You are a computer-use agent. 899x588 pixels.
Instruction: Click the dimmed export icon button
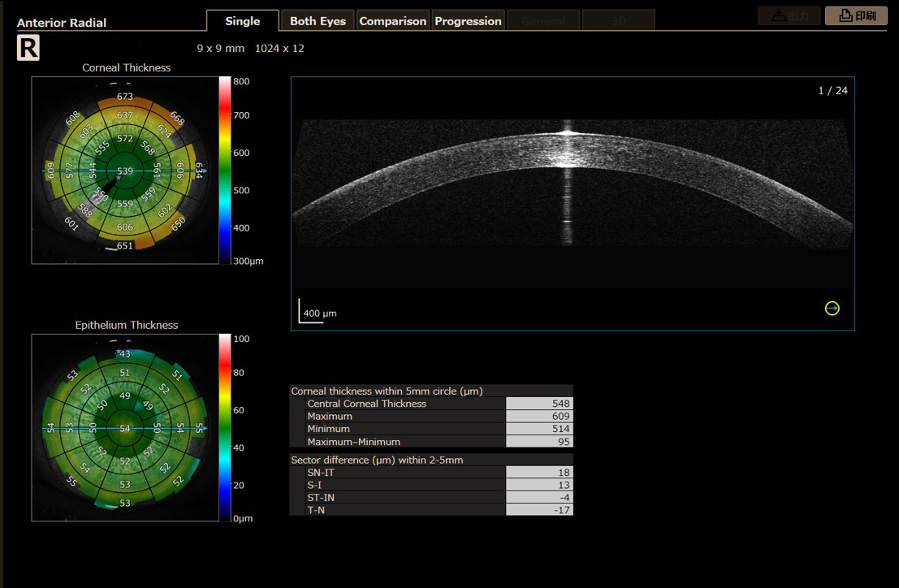[789, 15]
